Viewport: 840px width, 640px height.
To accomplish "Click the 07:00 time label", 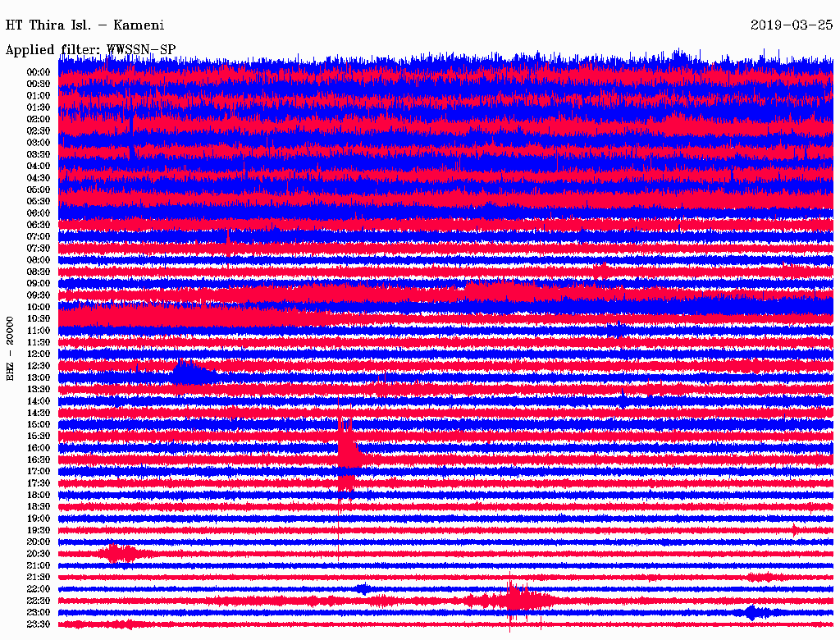I will [39, 237].
